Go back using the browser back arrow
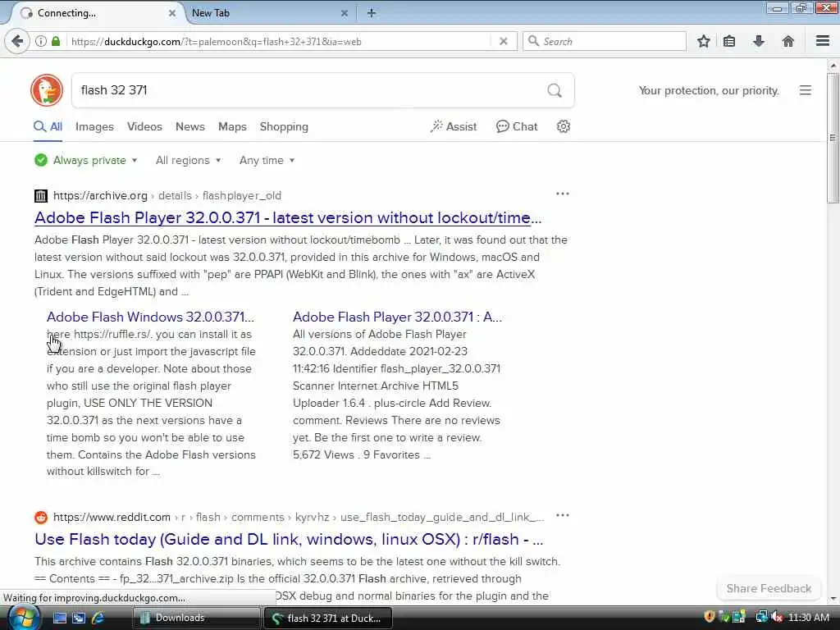The image size is (840, 630). pyautogui.click(x=17, y=41)
